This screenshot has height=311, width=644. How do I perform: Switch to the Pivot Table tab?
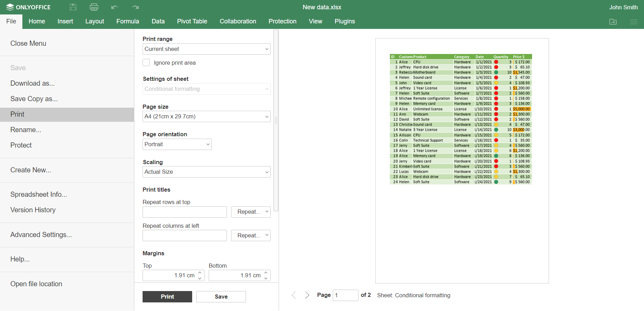192,21
